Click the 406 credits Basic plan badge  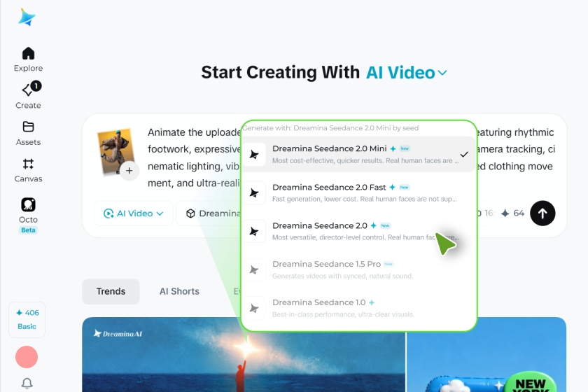(x=27, y=320)
